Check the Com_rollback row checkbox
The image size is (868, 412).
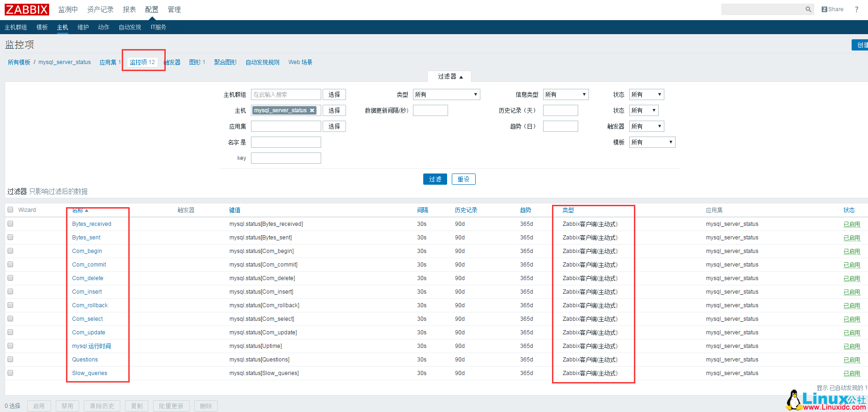10,305
